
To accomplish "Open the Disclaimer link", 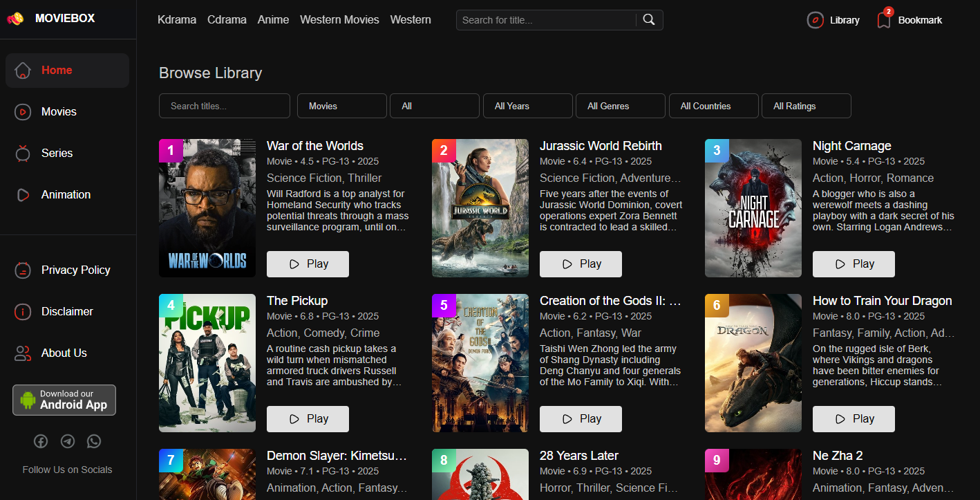I will pos(67,312).
